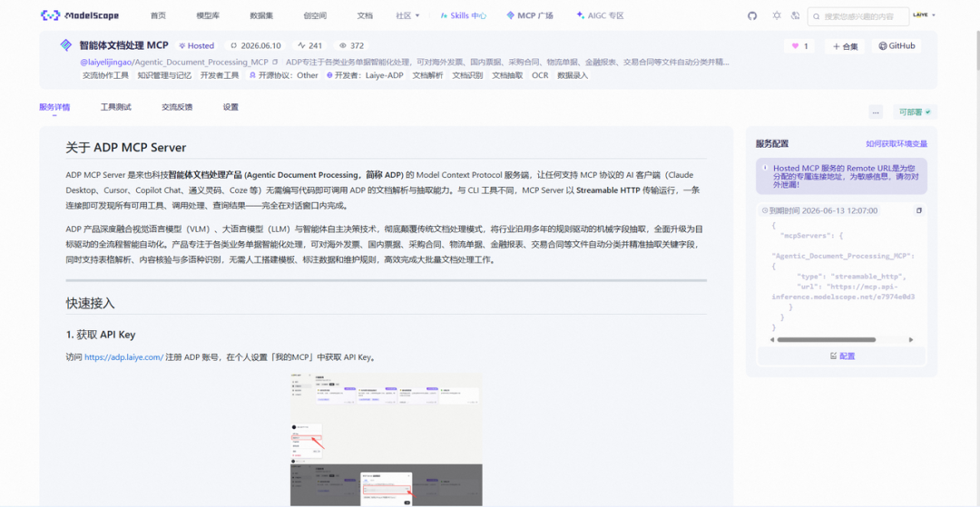980x507 pixels.
Task: Open the LAIYE user account dropdown
Action: click(x=925, y=15)
